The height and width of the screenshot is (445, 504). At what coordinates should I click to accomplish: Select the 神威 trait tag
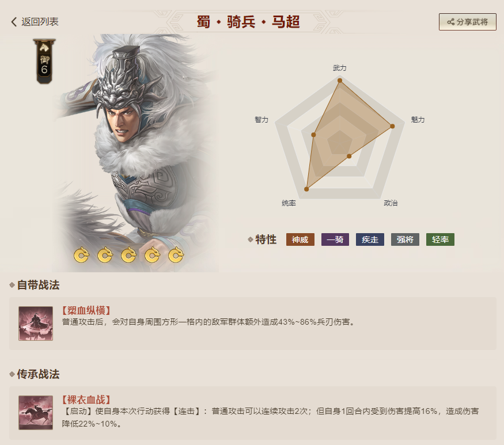click(300, 239)
